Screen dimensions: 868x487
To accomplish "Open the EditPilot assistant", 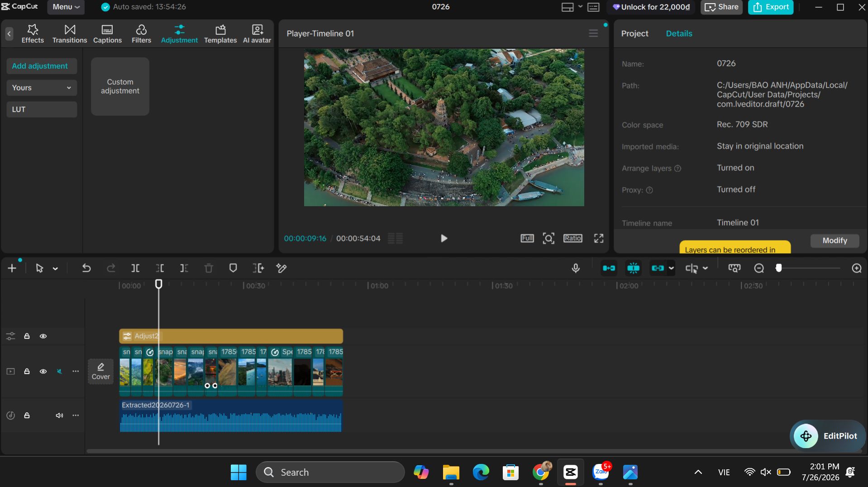I will tap(827, 436).
